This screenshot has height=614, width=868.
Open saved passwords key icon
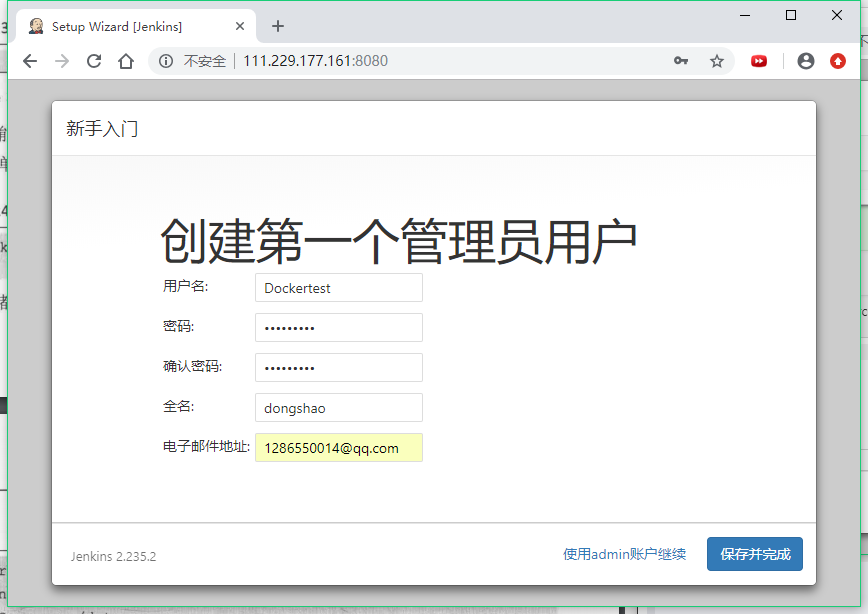[x=681, y=61]
